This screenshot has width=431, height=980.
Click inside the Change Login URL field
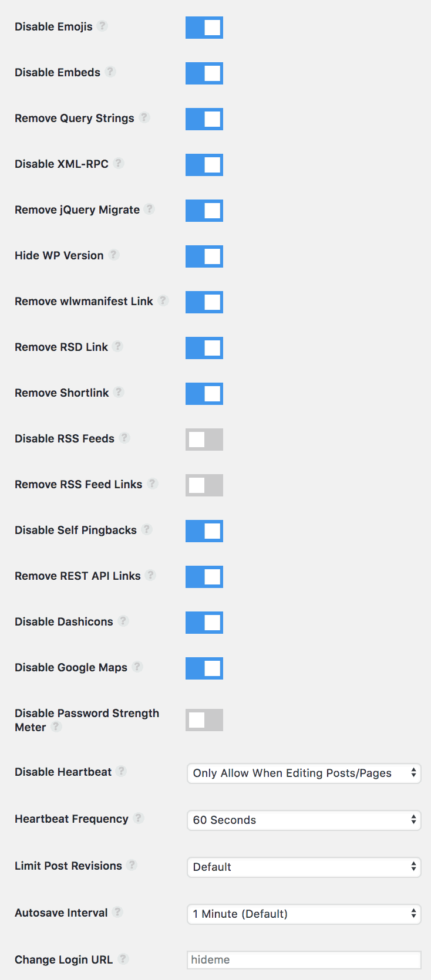click(303, 959)
